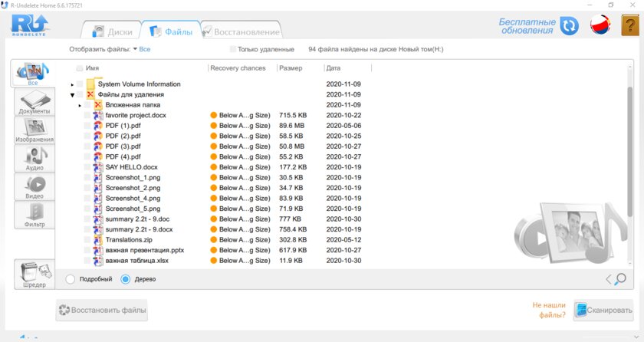Screen dimensions: 644x342
Task: Click recovery chance of важная таблица.xlsx
Action: tap(240, 261)
